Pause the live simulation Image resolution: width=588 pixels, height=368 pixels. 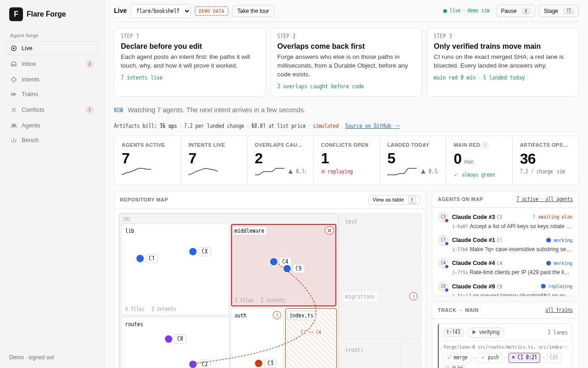coord(515,11)
